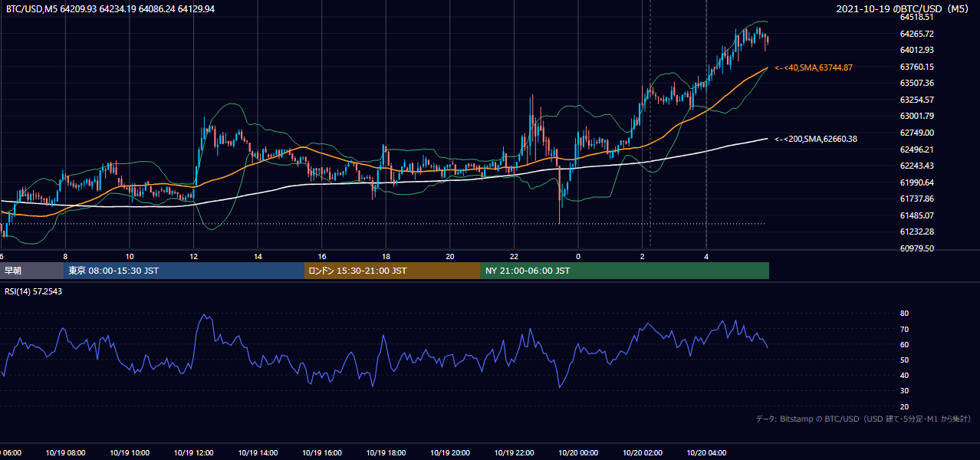Click the 61232.28 price axis value

coord(916,232)
